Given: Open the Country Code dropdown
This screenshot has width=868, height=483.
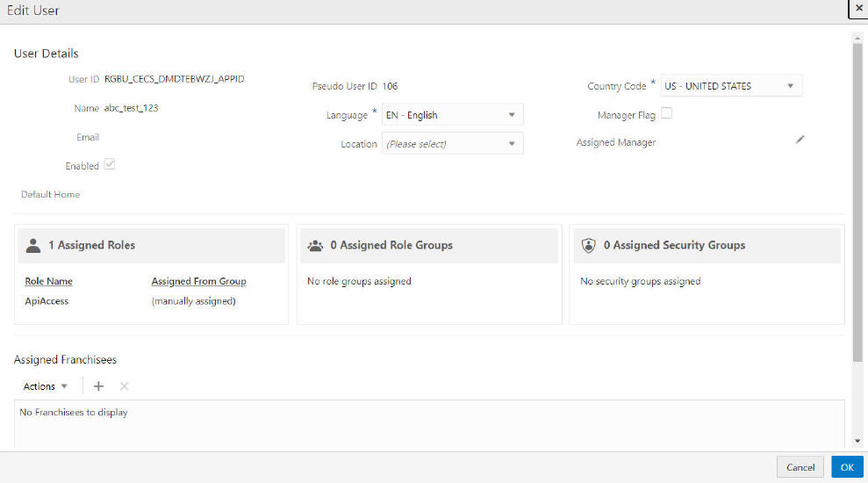Looking at the screenshot, I should [790, 86].
